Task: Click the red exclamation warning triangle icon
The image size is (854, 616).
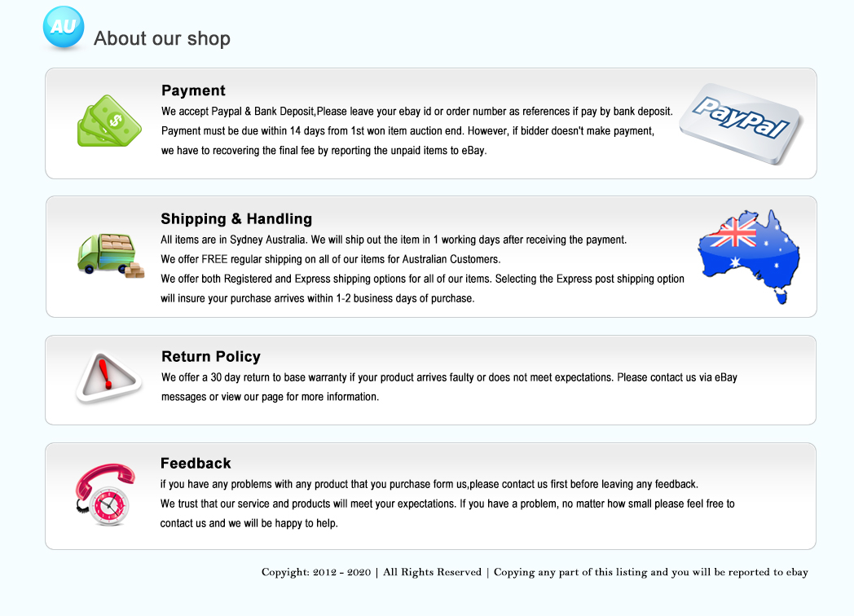Action: (108, 378)
